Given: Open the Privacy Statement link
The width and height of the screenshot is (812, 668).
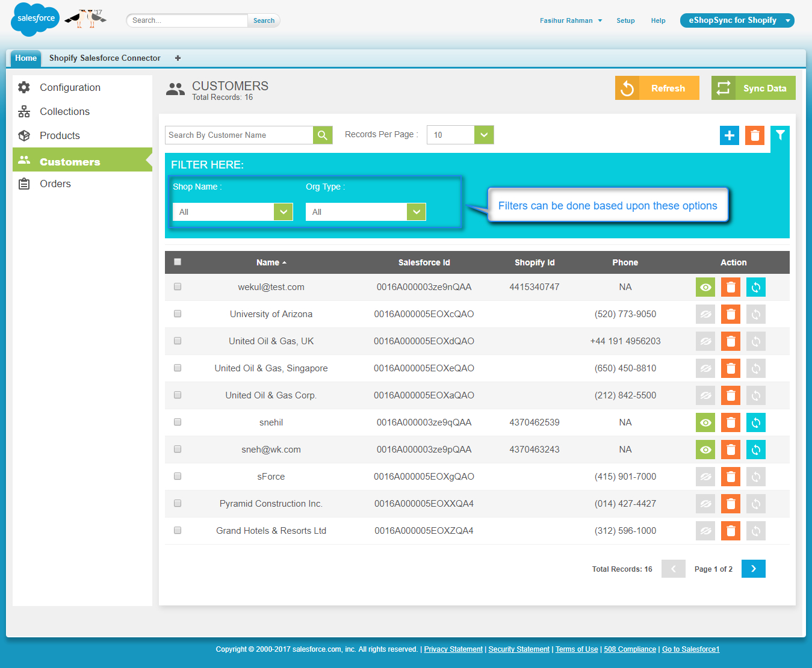Looking at the screenshot, I should (453, 649).
